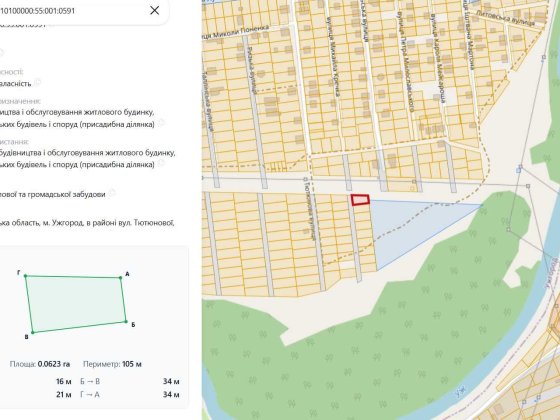Copy icon next to 'власність' text
560x420 pixels.
point(38,82)
